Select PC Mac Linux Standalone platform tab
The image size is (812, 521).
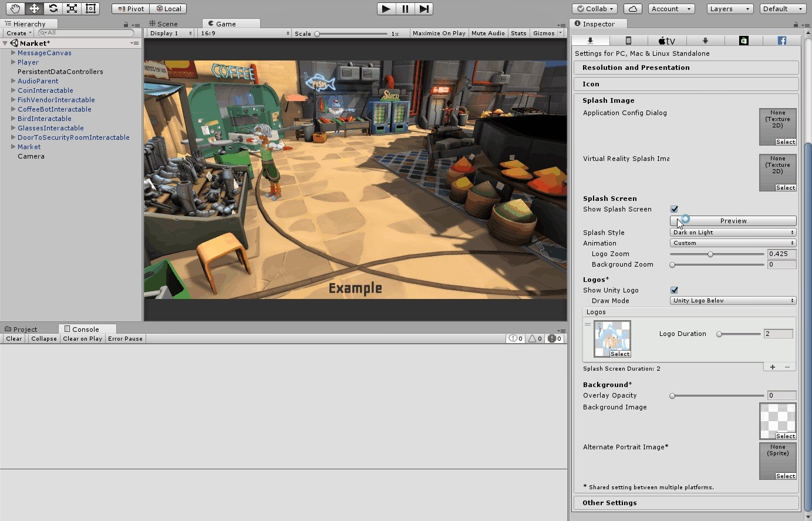click(590, 41)
